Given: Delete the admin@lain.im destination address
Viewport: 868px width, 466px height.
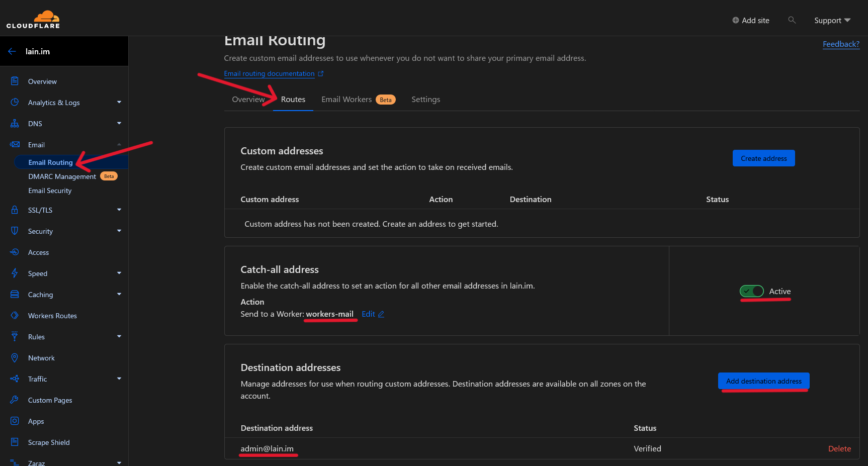Looking at the screenshot, I should [x=839, y=448].
